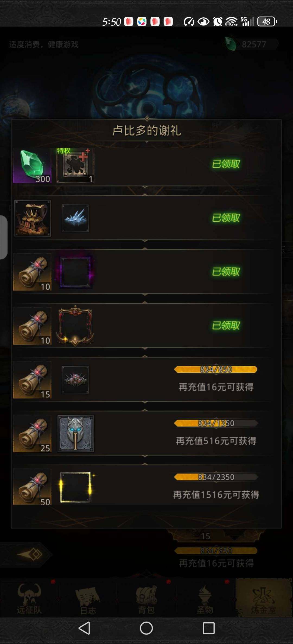Tap the 834/850 recharge progress bar
Screen dimensions: 293x644
[216, 369]
